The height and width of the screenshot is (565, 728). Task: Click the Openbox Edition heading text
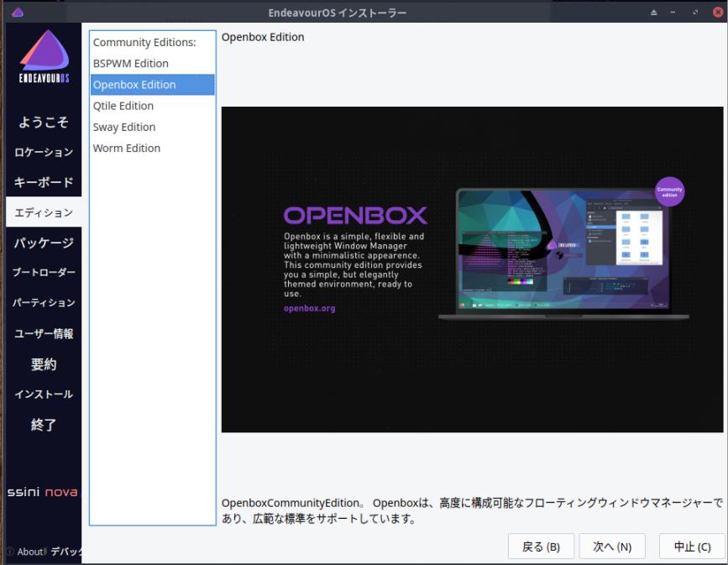point(263,37)
